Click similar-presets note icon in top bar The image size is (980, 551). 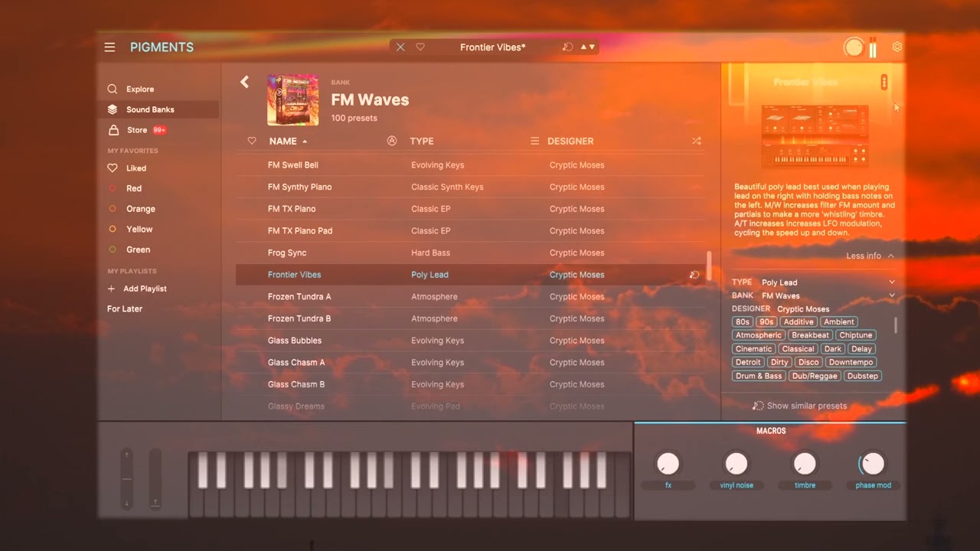(567, 47)
